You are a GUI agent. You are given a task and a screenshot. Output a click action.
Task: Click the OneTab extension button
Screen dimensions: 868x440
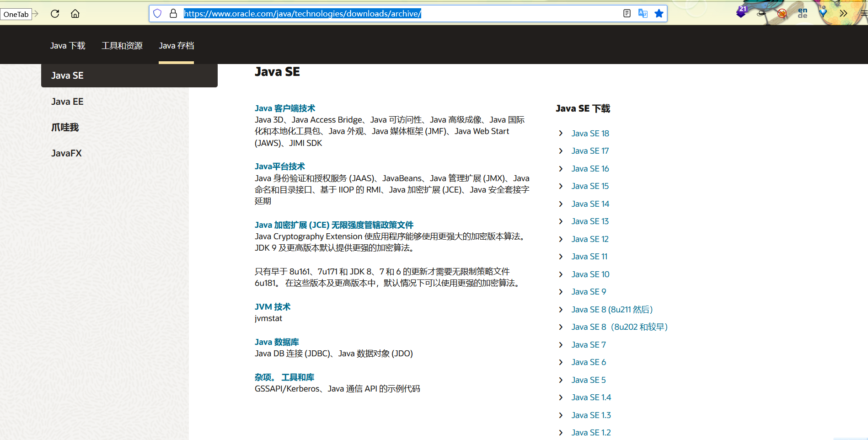click(x=16, y=14)
